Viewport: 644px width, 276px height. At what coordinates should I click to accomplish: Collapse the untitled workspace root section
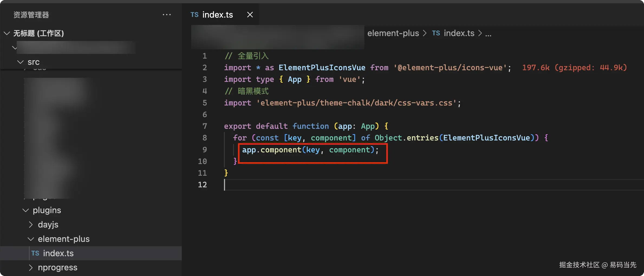pyautogui.click(x=7, y=33)
